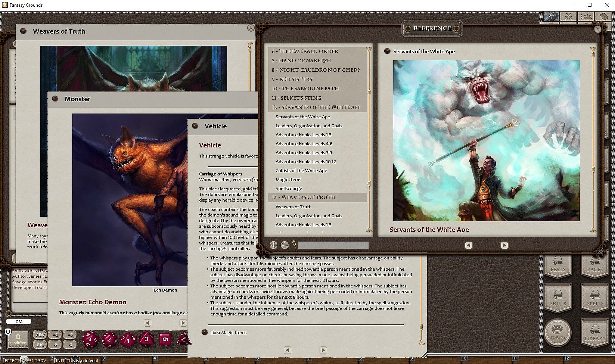
Task: Toggle DIS disadvantage button
Action: coord(40,345)
